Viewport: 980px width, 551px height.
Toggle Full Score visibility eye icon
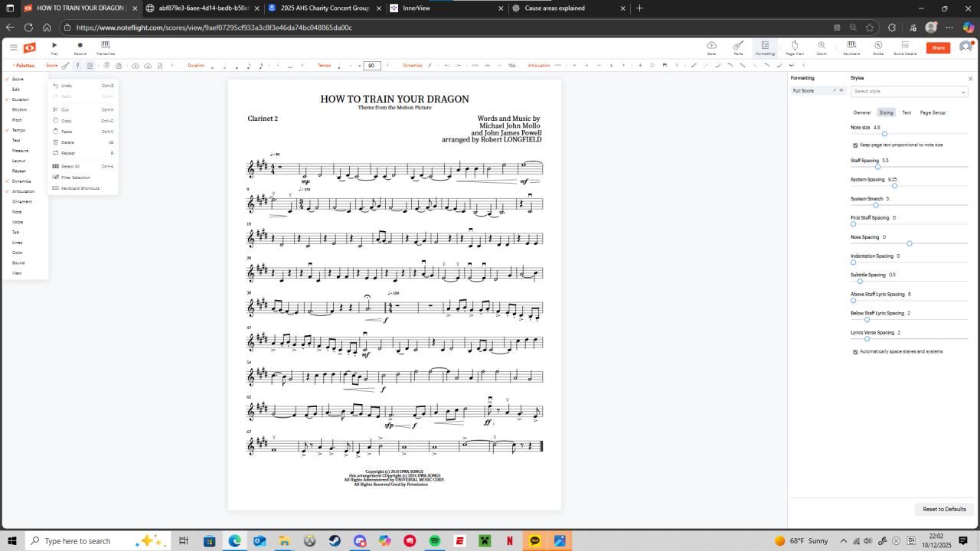click(x=841, y=90)
